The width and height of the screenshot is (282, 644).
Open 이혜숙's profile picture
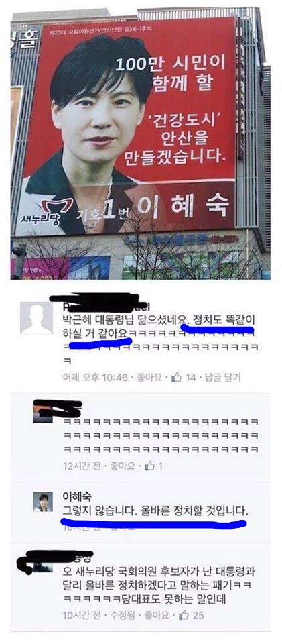(43, 502)
